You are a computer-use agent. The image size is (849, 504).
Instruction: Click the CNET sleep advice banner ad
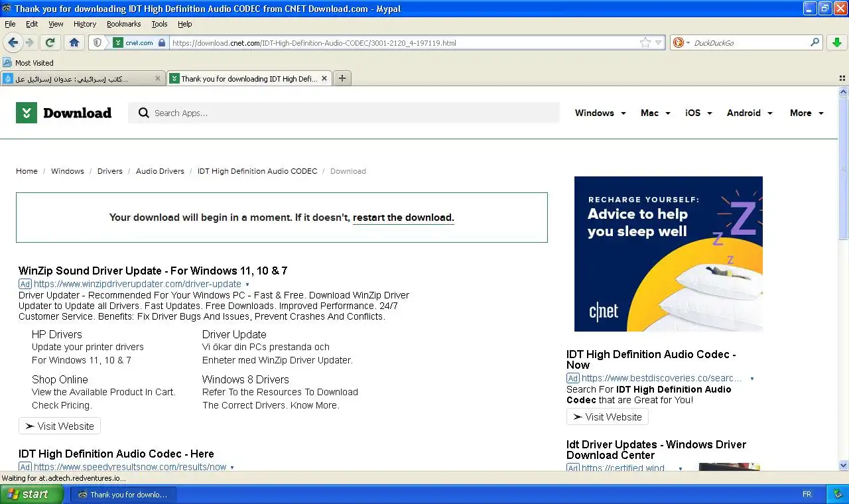tap(669, 254)
